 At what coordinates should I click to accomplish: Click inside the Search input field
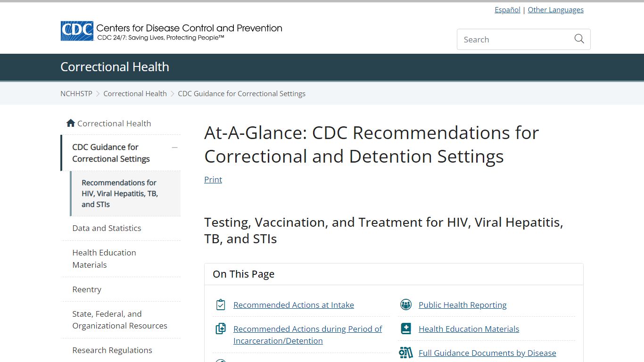pyautogui.click(x=513, y=40)
